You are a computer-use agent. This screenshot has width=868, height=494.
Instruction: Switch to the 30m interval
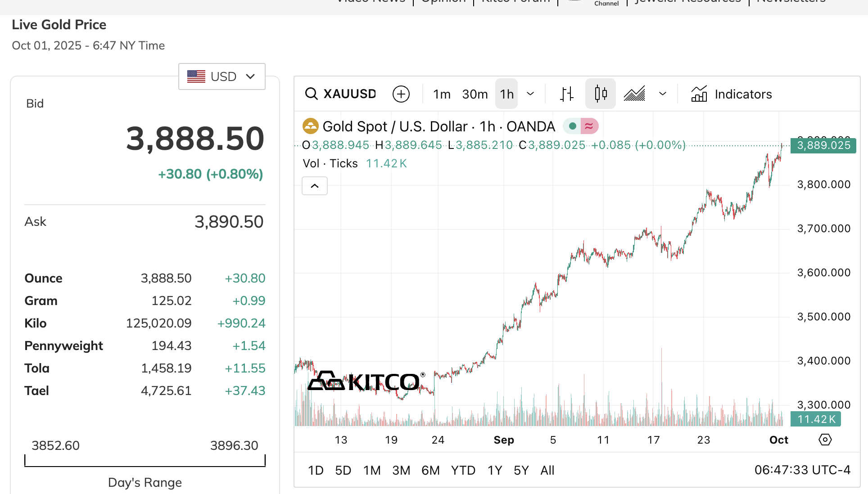coord(475,94)
